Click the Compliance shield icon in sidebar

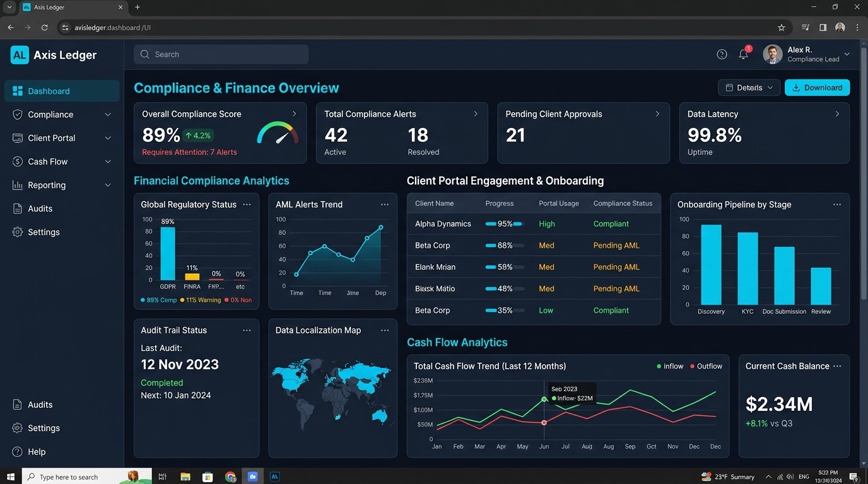(18, 115)
